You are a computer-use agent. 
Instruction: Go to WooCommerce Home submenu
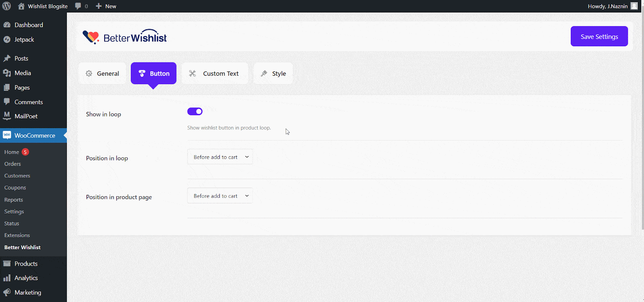click(x=12, y=152)
